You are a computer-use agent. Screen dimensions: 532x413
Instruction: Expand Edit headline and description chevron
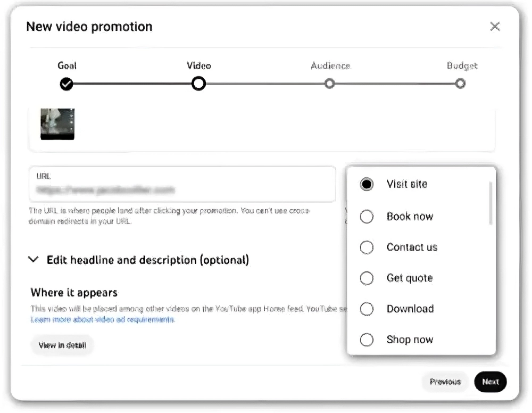(34, 260)
